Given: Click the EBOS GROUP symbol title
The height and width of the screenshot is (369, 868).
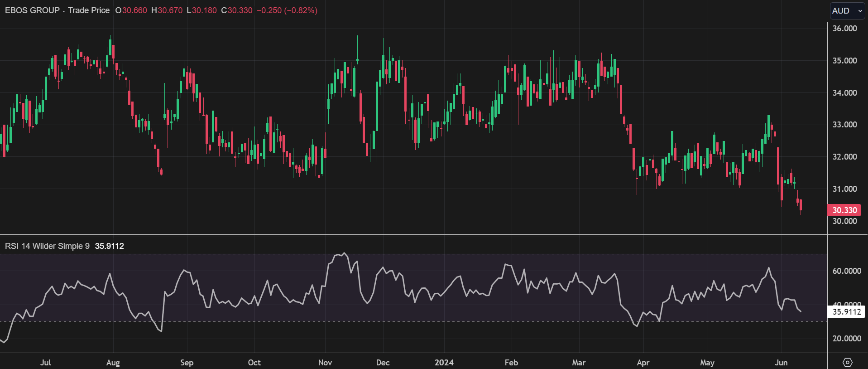Looking at the screenshot, I should tap(32, 10).
